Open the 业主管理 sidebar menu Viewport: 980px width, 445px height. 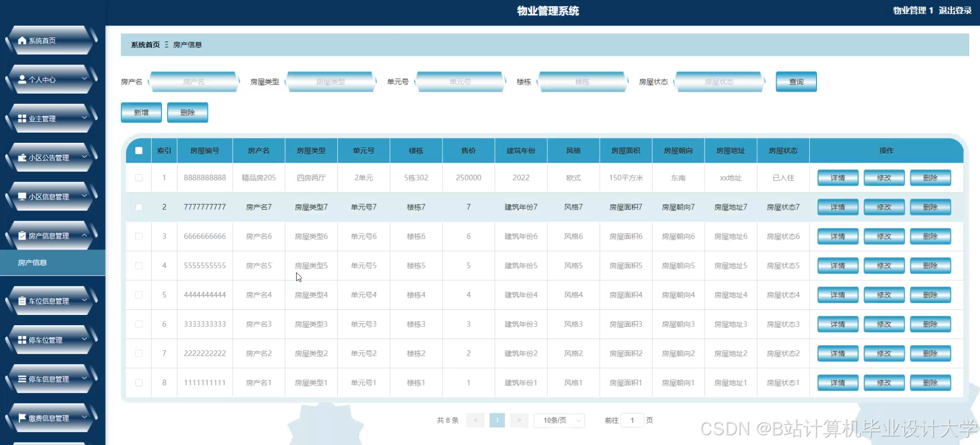(x=51, y=118)
